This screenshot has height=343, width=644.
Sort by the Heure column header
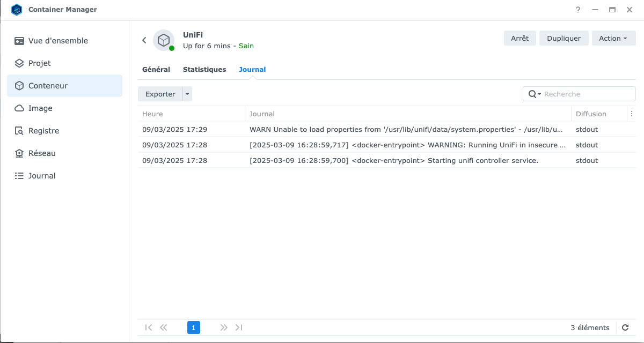153,114
